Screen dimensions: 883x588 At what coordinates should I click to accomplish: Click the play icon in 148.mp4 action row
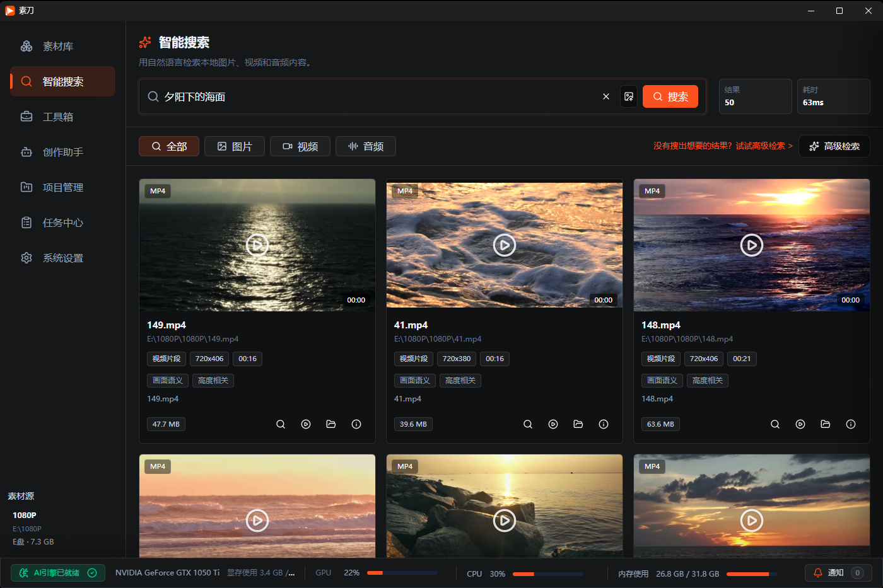pos(800,424)
